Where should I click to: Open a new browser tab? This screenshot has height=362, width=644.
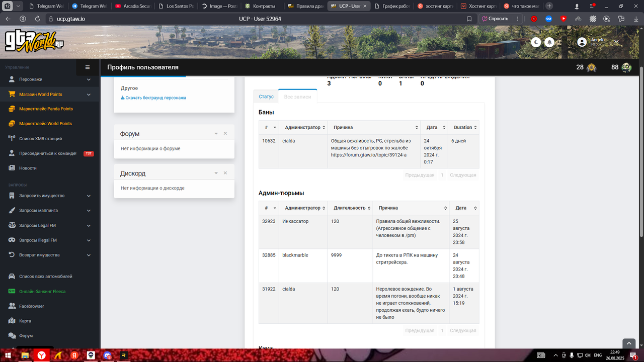tap(549, 6)
